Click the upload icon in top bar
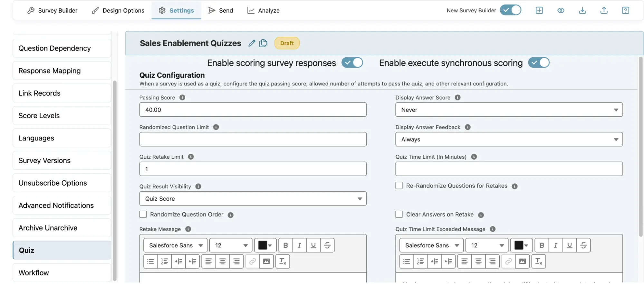 pos(604,10)
